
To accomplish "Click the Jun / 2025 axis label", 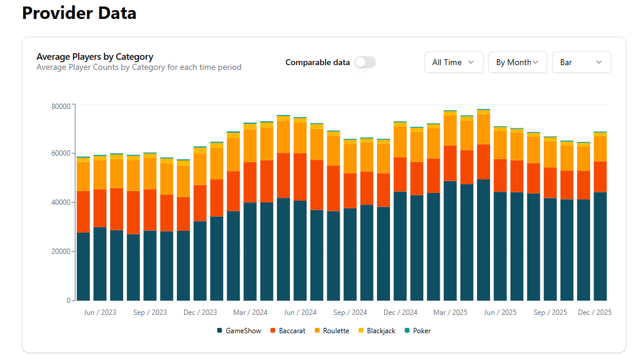I will point(500,313).
